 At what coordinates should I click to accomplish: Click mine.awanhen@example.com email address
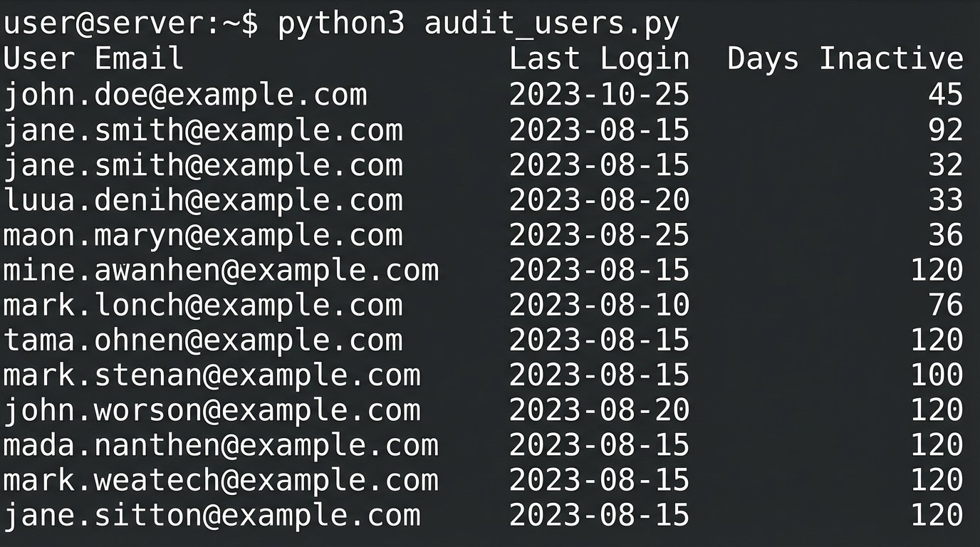pyautogui.click(x=221, y=271)
